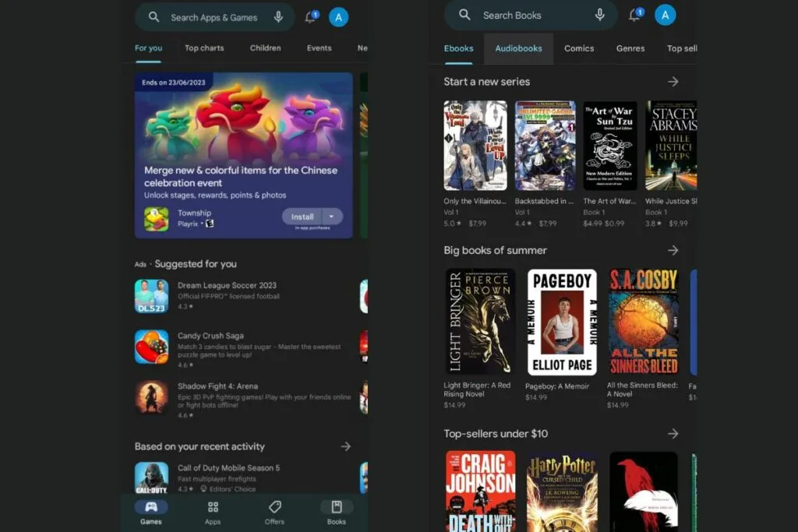
Task: Open 'Light Bringer' book cover
Action: (480, 322)
